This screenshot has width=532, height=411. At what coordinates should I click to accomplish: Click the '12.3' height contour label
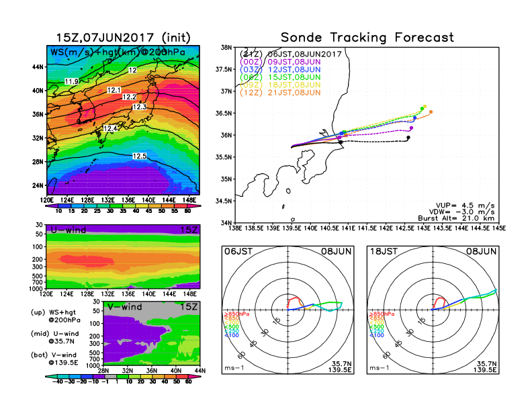(x=140, y=107)
